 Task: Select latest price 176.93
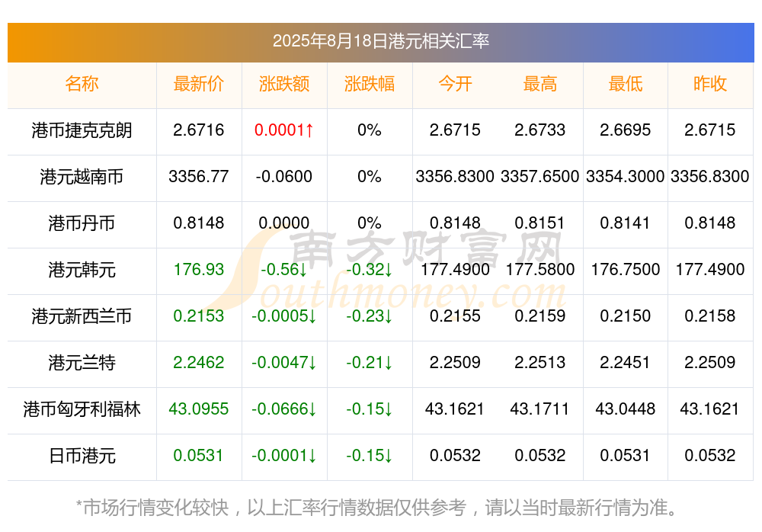pos(199,269)
